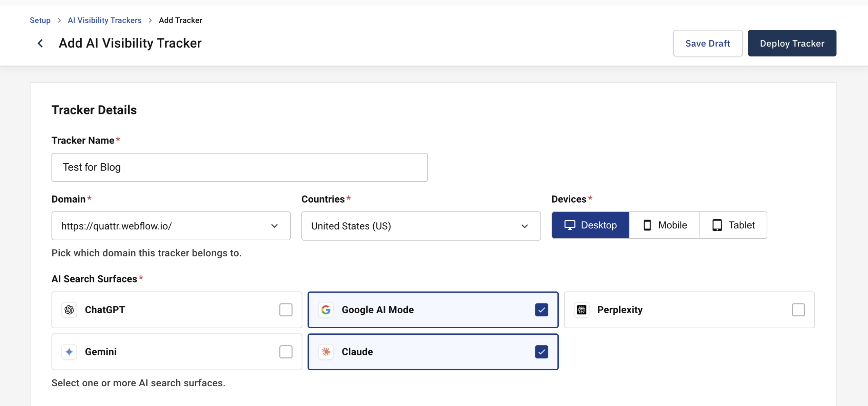Open AI Visibility Trackers breadcrumb
The height and width of the screenshot is (406, 868).
(104, 20)
